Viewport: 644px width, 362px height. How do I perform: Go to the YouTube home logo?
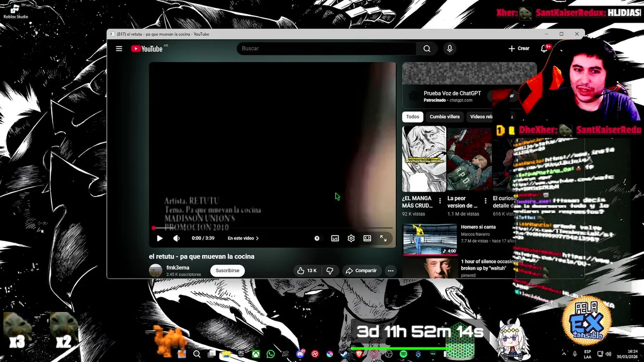[146, 49]
